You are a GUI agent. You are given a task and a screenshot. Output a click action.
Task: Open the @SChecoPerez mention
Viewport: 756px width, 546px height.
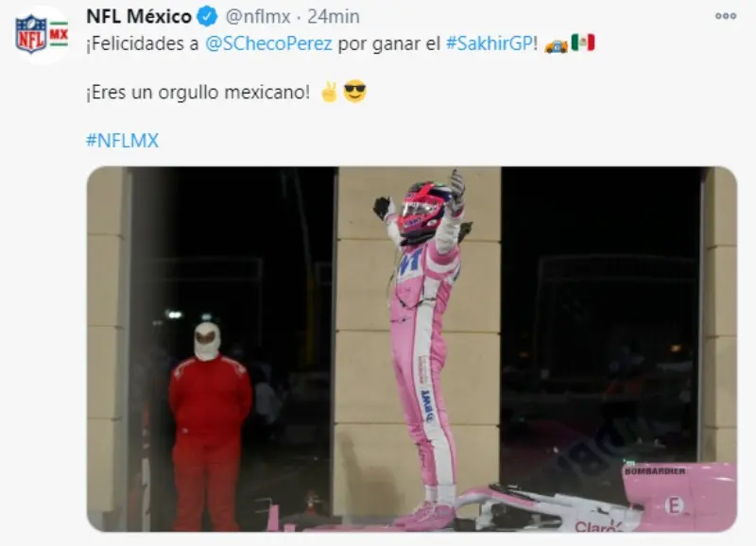(268, 43)
